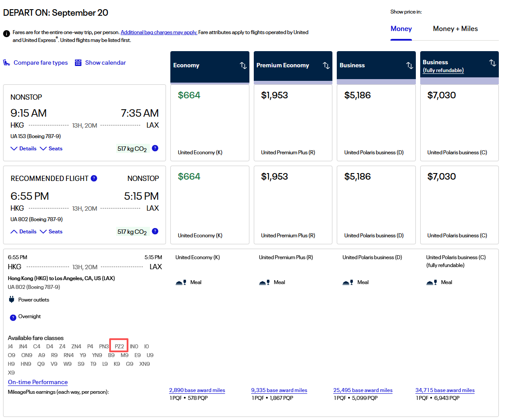Click the calendar icon beside Show calendar
This screenshot has width=508, height=420.
pyautogui.click(x=78, y=62)
